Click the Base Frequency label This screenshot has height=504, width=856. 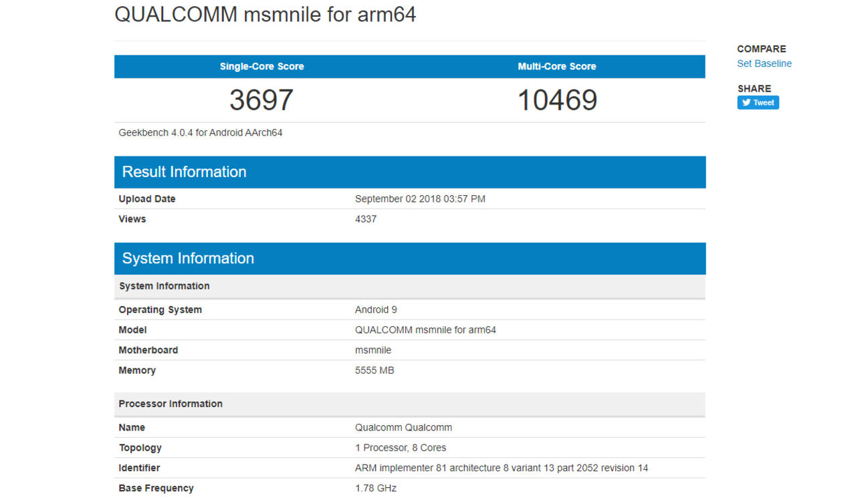(156, 488)
